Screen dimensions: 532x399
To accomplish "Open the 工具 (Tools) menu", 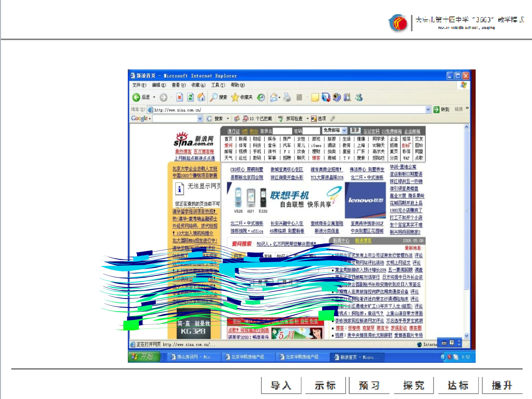I will point(218,85).
